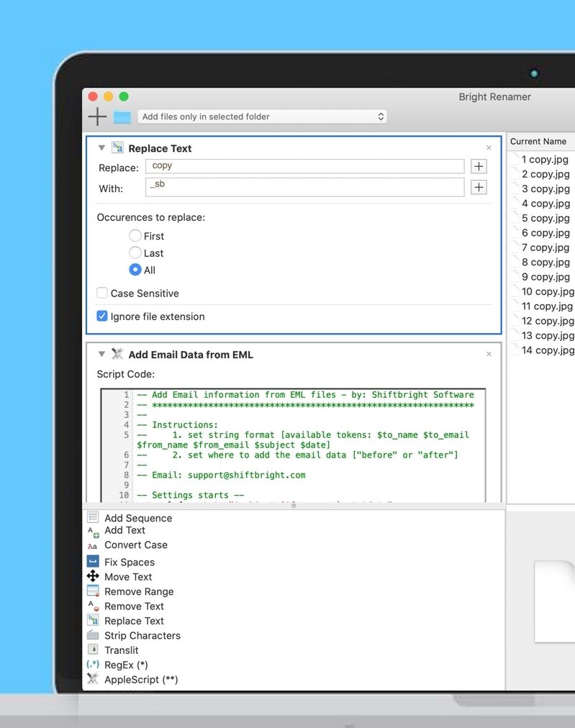Remove the Replace Text action

click(x=489, y=147)
